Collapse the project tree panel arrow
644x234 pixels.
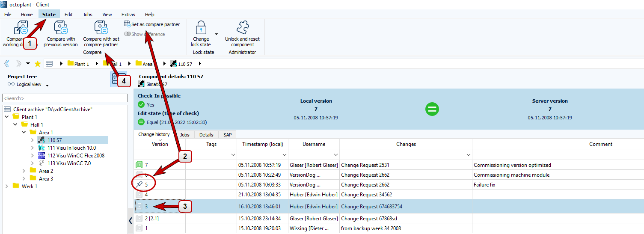(x=131, y=221)
